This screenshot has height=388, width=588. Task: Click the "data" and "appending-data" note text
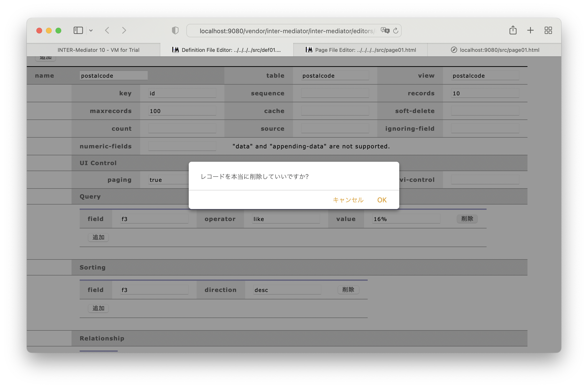coord(311,146)
